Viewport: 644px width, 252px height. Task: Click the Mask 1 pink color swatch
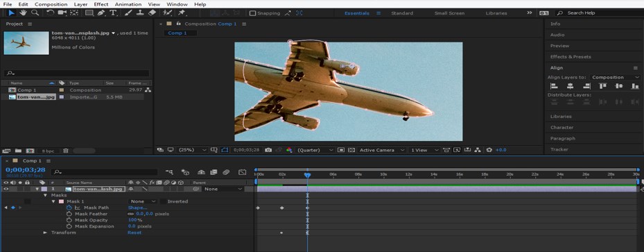pos(62,201)
